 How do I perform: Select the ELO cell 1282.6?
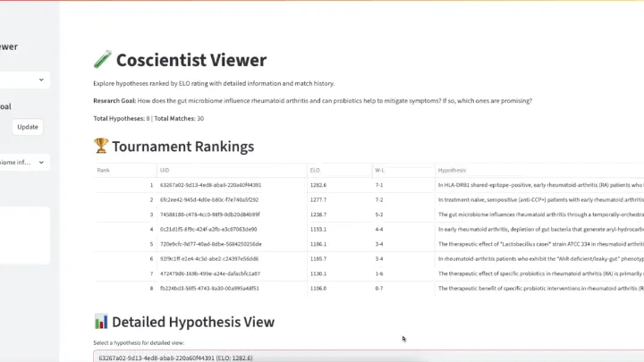click(x=339, y=185)
